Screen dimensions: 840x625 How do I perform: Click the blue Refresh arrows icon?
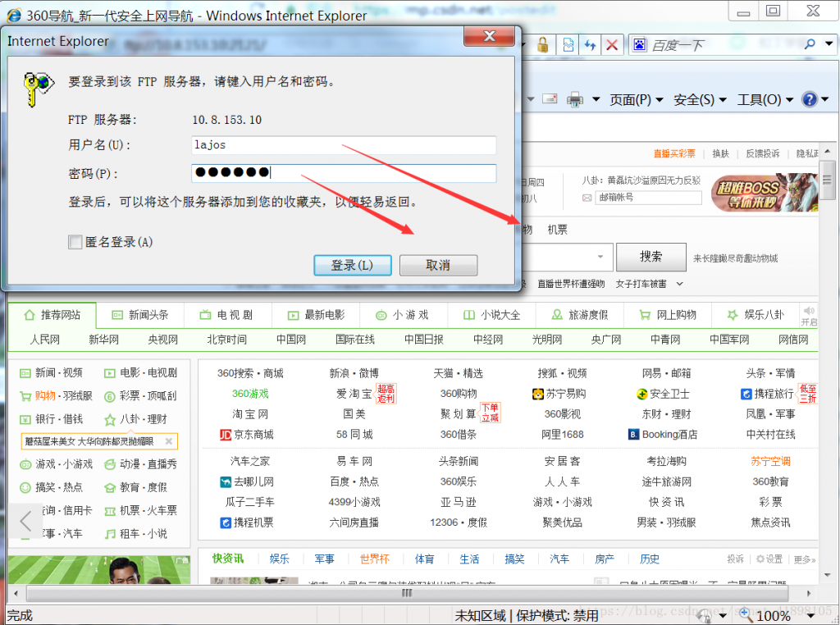[x=590, y=45]
